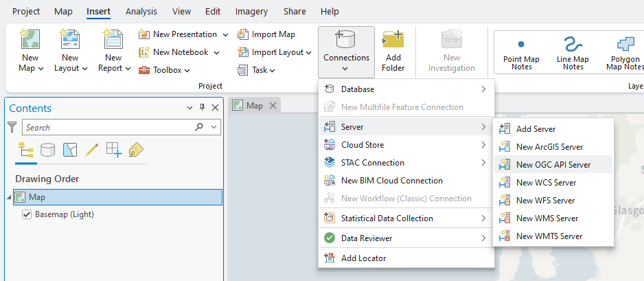Insert Point Map Notes
Image resolution: width=644 pixels, height=281 pixels.
[521, 53]
